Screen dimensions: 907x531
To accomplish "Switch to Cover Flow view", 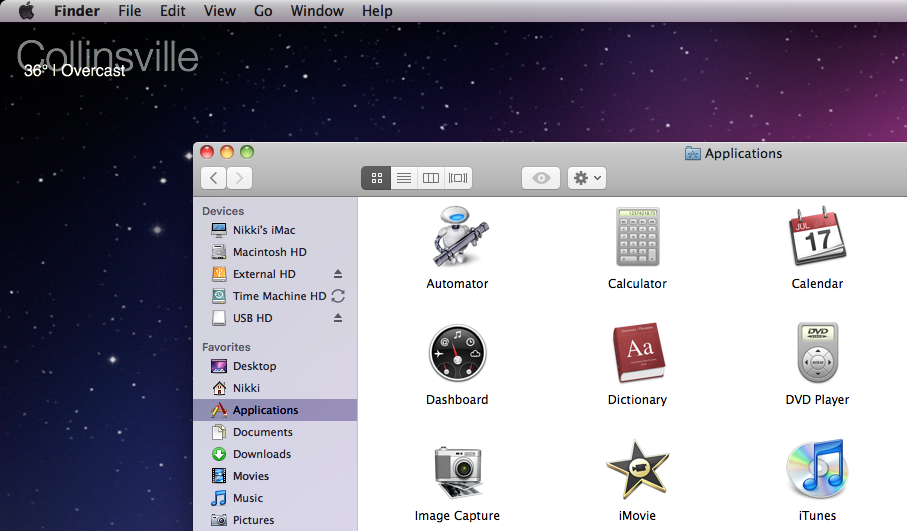I will (458, 178).
